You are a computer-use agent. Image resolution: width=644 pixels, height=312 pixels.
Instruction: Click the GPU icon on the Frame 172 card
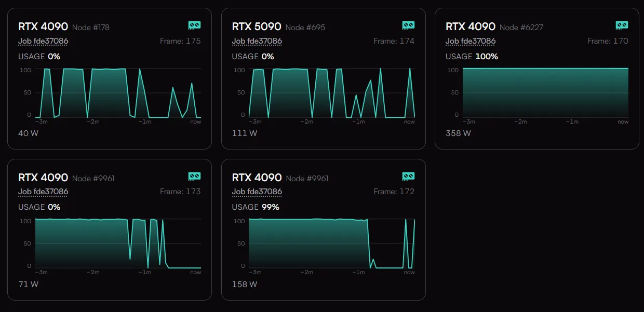pyautogui.click(x=408, y=177)
